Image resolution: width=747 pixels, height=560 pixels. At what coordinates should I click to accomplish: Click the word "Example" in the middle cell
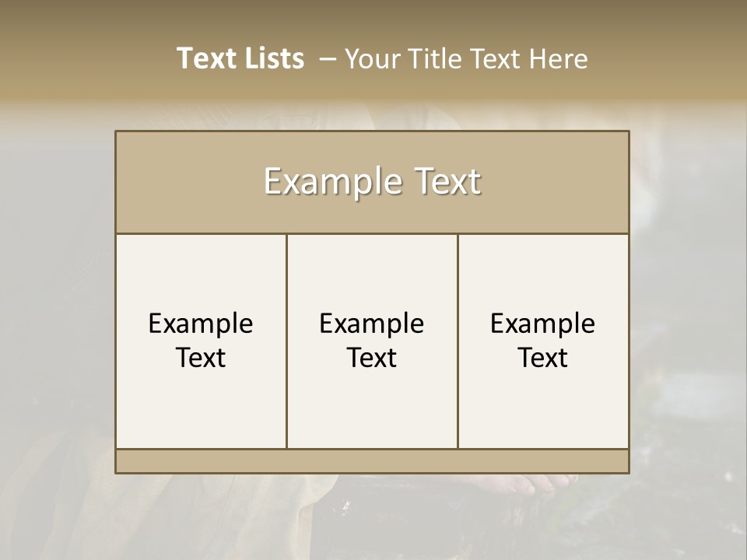coord(372,325)
